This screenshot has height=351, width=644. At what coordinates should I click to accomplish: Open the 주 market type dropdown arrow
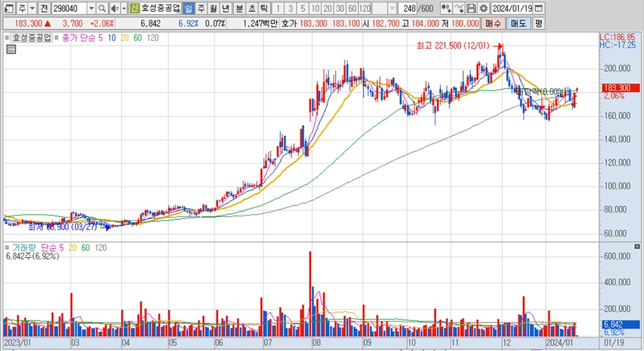point(32,8)
